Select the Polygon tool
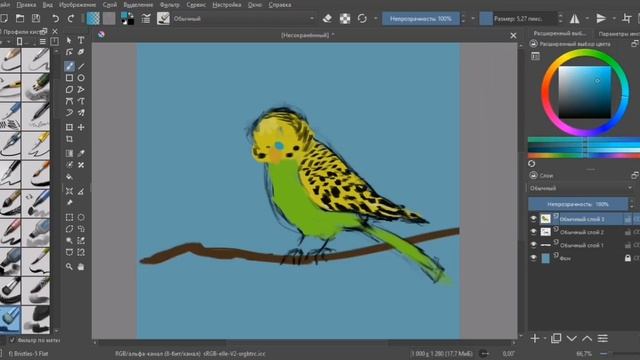The width and height of the screenshot is (640, 360). tap(69, 89)
